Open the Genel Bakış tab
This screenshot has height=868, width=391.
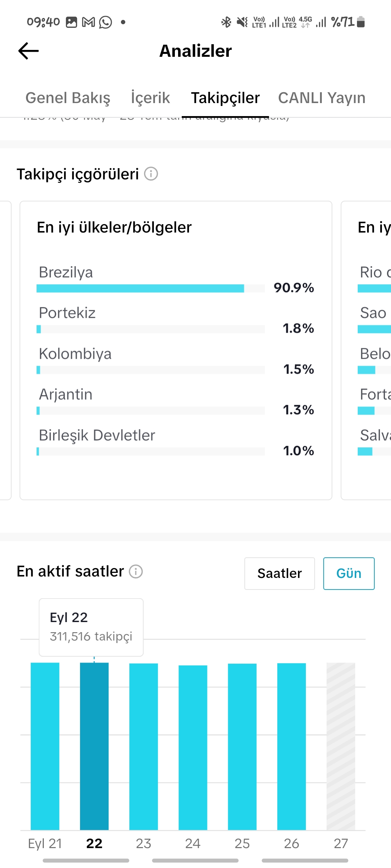tap(68, 98)
